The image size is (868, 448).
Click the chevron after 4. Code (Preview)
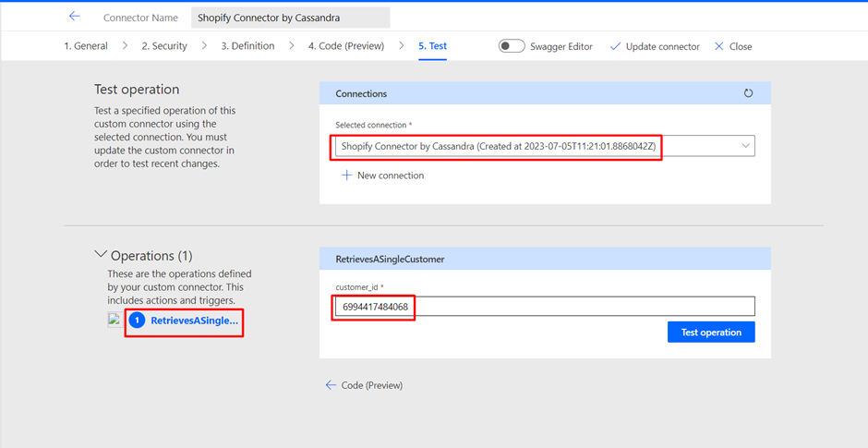(x=402, y=46)
